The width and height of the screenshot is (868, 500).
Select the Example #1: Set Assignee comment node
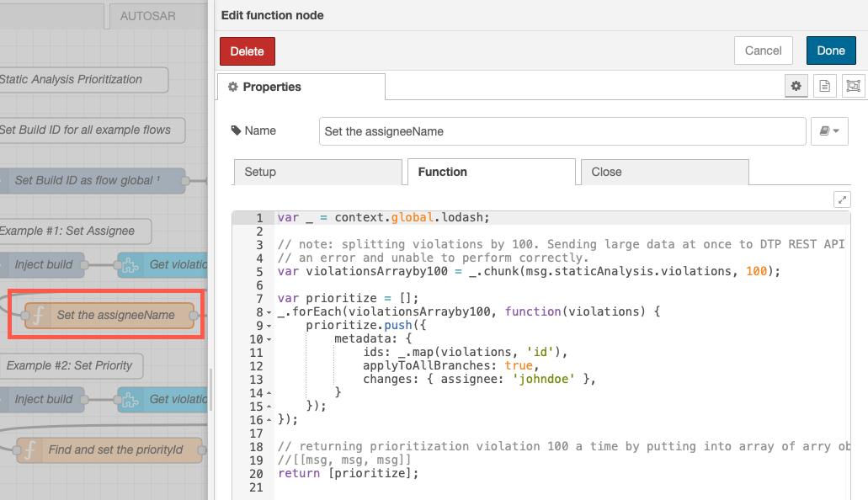point(75,231)
